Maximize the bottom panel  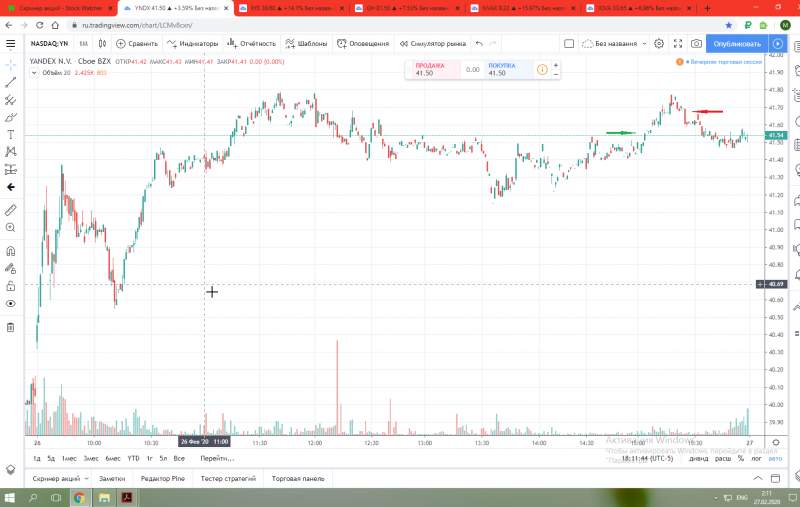(x=775, y=478)
